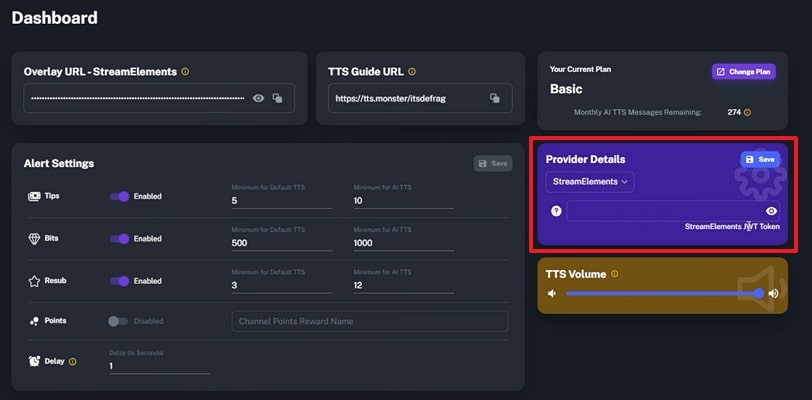Screen dimensions: 812x400
Task: Open the StreamElements provider dropdown
Action: [590, 182]
